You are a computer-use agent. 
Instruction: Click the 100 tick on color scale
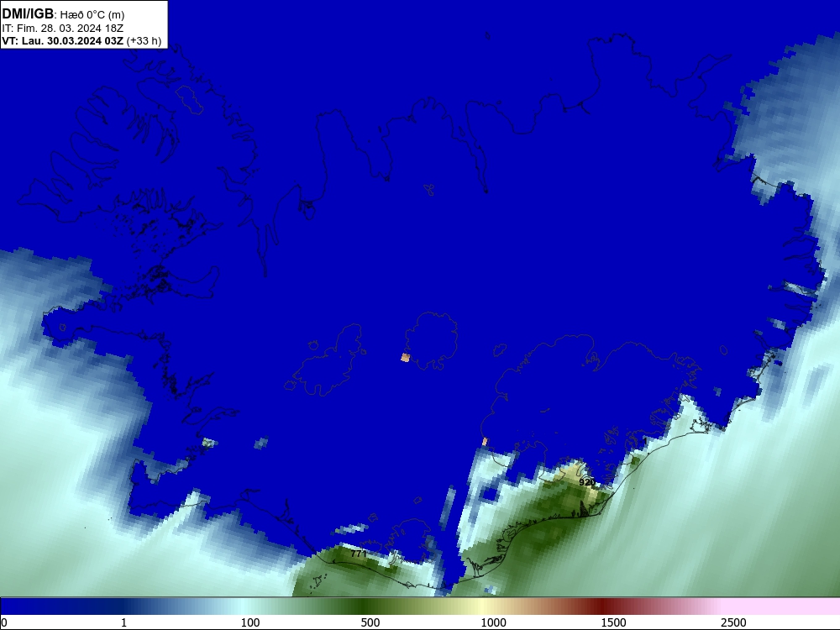click(x=250, y=622)
